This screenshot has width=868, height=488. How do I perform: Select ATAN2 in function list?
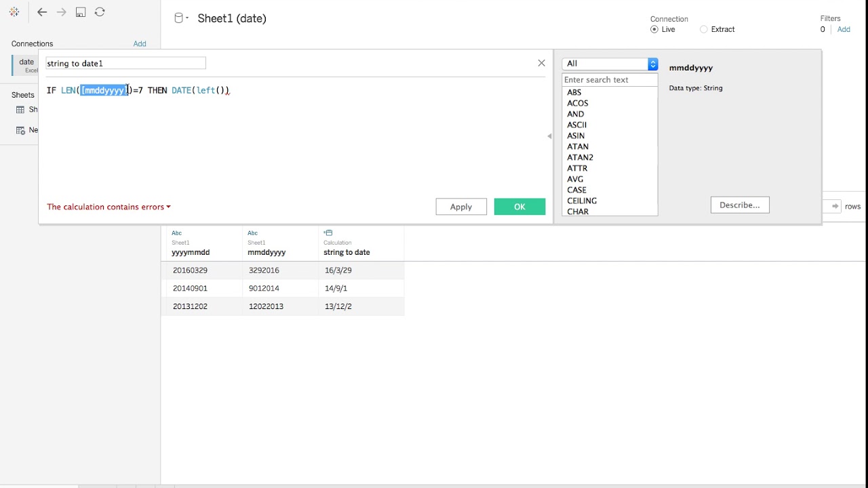click(580, 157)
